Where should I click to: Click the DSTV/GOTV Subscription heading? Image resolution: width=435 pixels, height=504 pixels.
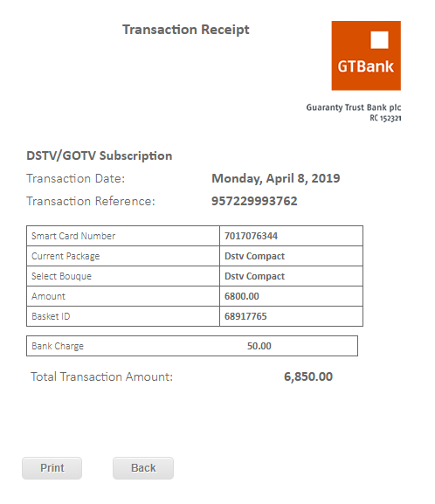pyautogui.click(x=100, y=155)
